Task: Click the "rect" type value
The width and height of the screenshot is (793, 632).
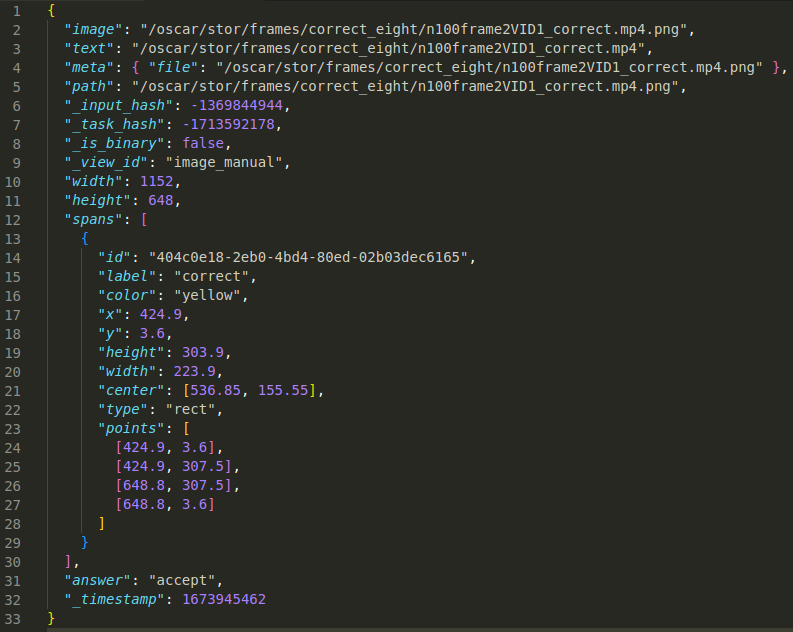Action: click(x=196, y=409)
